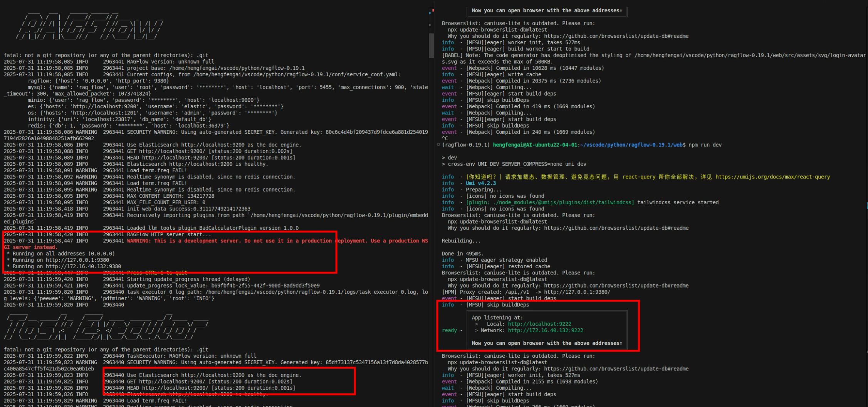This screenshot has height=407, width=868.
Task: Click the 'init web data success' log line
Action: (x=127, y=209)
